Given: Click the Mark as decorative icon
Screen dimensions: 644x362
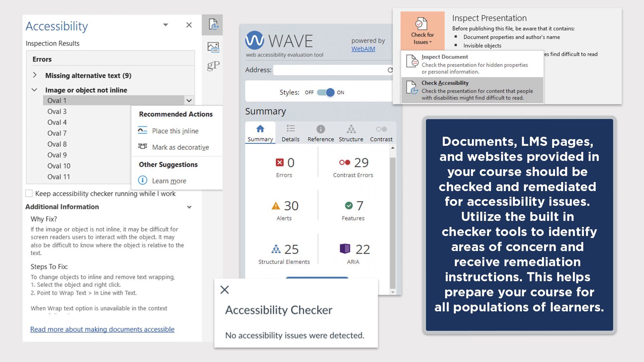Looking at the screenshot, I should click(x=143, y=146).
